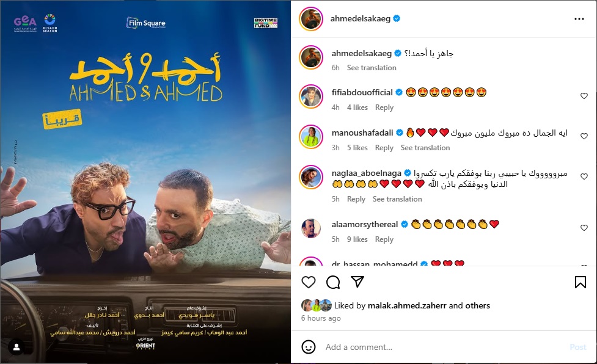Show tagged people icon on poster
Viewport: 597px width, 364px height.
pos(16,347)
